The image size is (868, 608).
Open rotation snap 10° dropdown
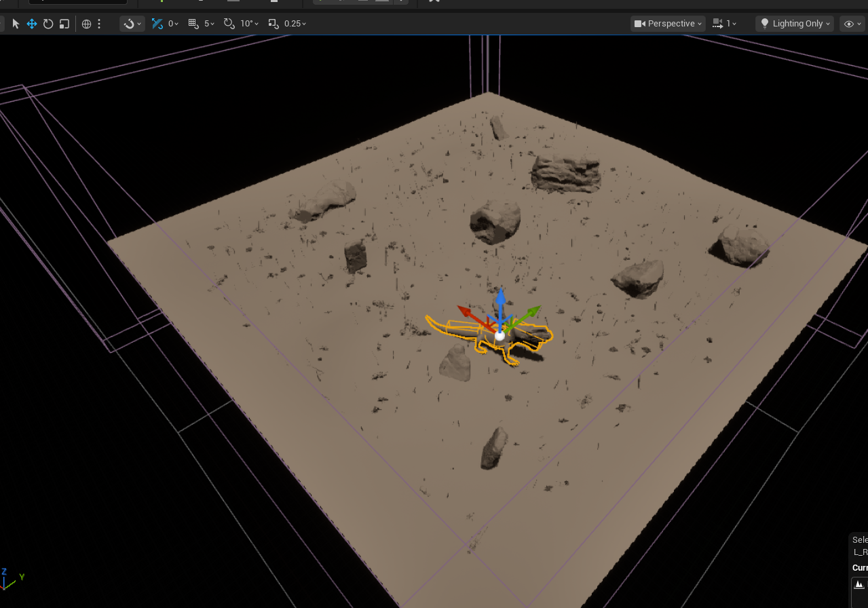(x=249, y=24)
